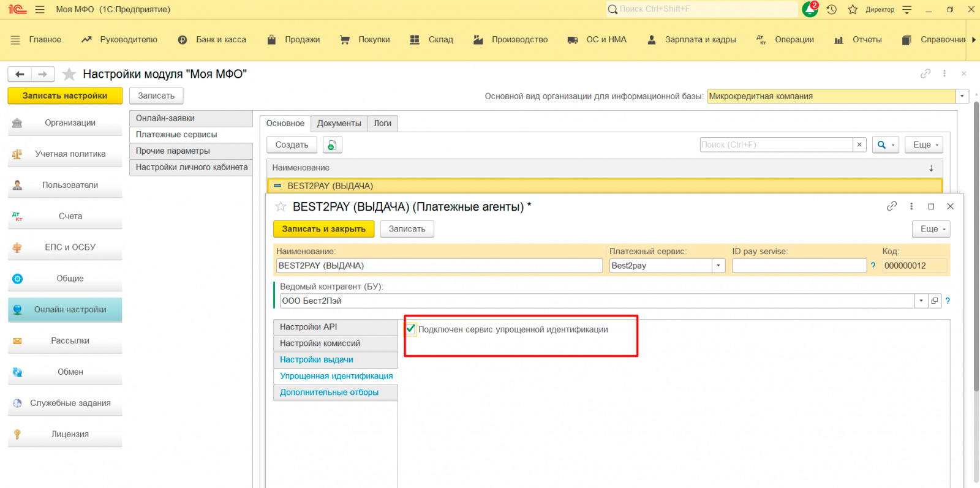Open ЕПС и ОСБУ settings section
980x488 pixels.
65,248
